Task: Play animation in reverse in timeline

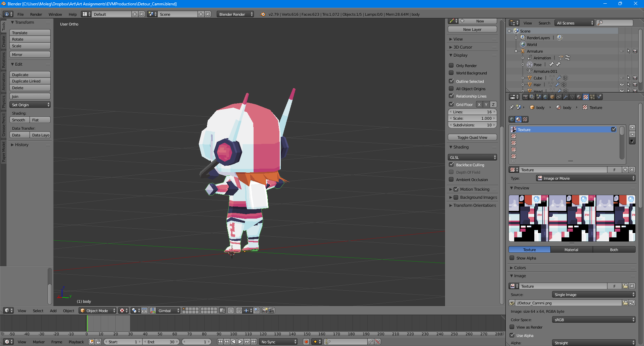Action: tap(233, 342)
